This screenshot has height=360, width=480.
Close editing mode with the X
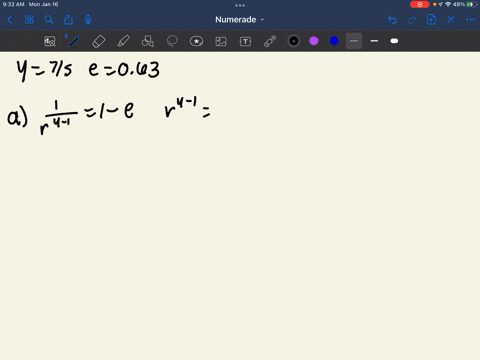pyautogui.click(x=451, y=20)
